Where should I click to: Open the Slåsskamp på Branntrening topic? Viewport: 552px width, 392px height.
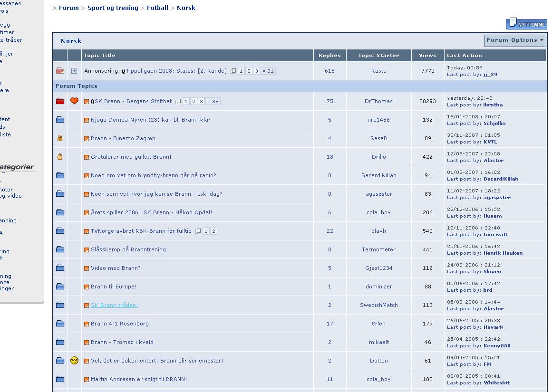coord(128,249)
